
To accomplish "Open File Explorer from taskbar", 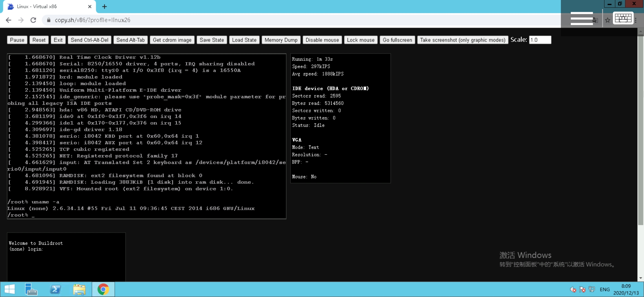I will (x=79, y=289).
